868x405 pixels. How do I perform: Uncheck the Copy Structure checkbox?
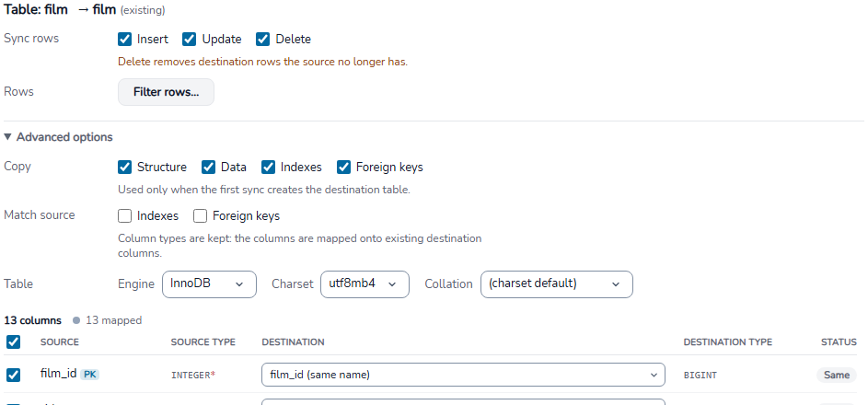[x=124, y=168]
